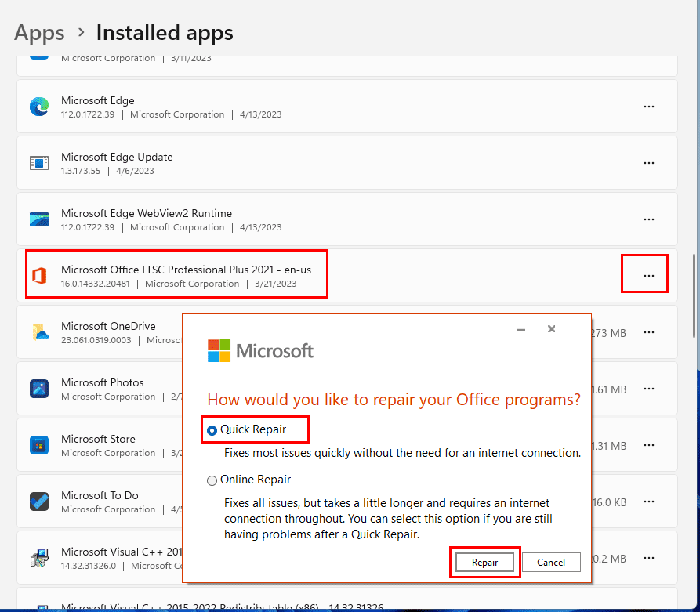
Task: Minimize the Office repair dialog
Action: (x=521, y=329)
